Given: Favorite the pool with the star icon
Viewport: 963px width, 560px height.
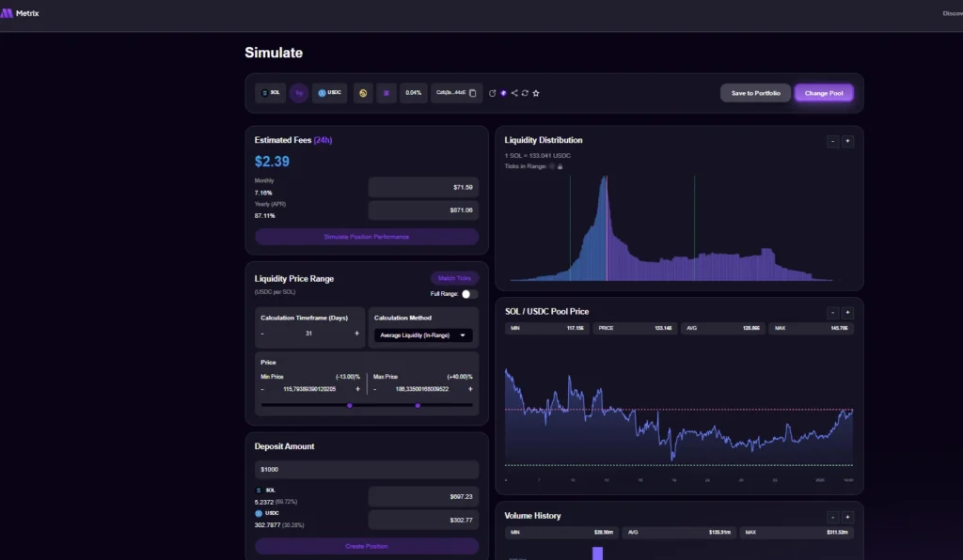Looking at the screenshot, I should point(536,93).
